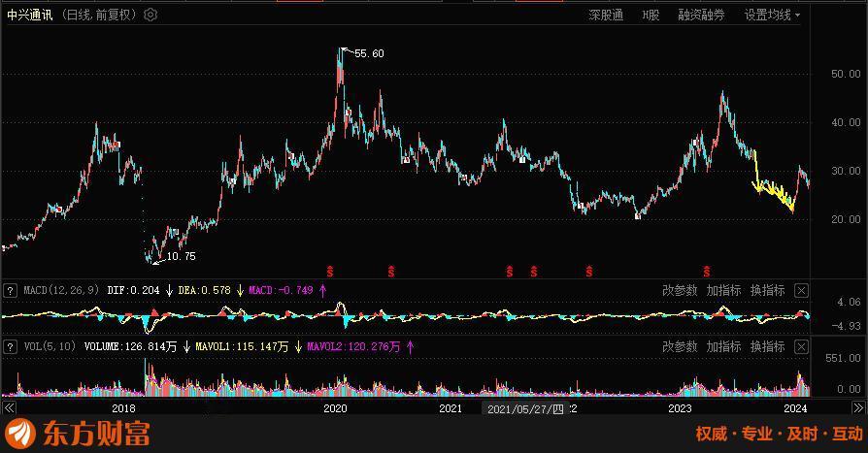Click the 2024 year label on time axis

[x=795, y=408]
